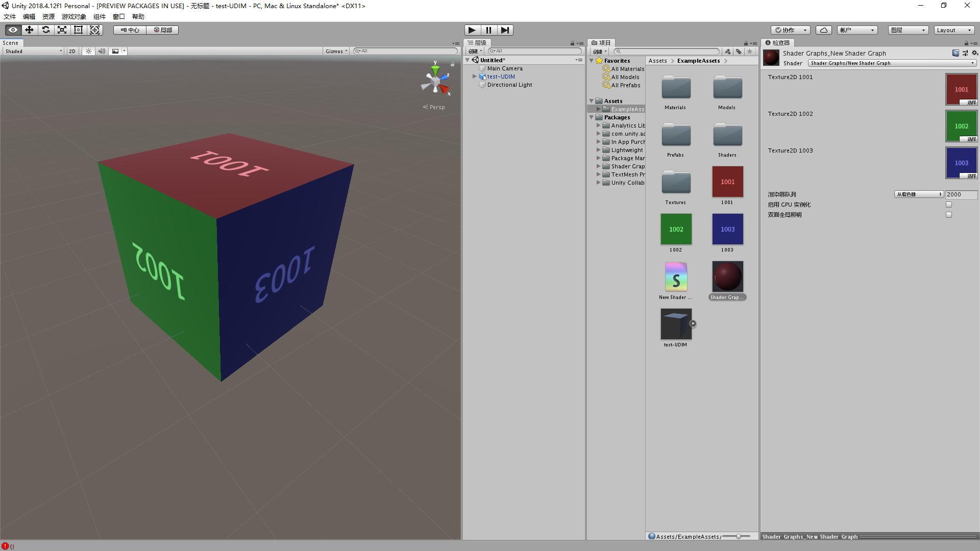The image size is (980, 551).
Task: Select the Rotate tool
Action: tap(46, 30)
